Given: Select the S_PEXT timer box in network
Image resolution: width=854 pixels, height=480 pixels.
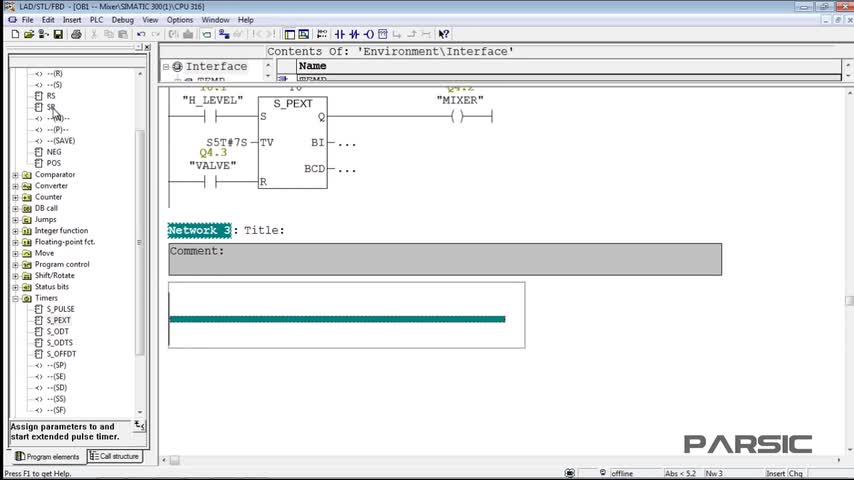Looking at the screenshot, I should pyautogui.click(x=292, y=143).
